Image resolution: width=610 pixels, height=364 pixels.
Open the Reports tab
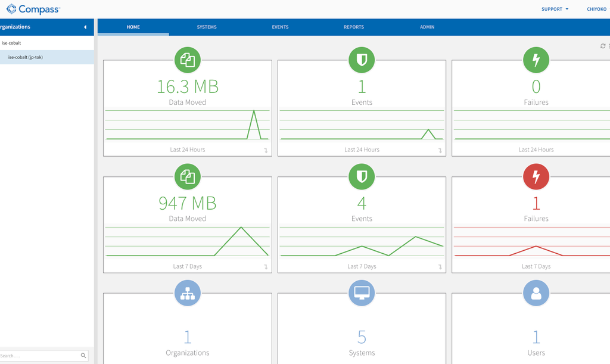coord(354,27)
